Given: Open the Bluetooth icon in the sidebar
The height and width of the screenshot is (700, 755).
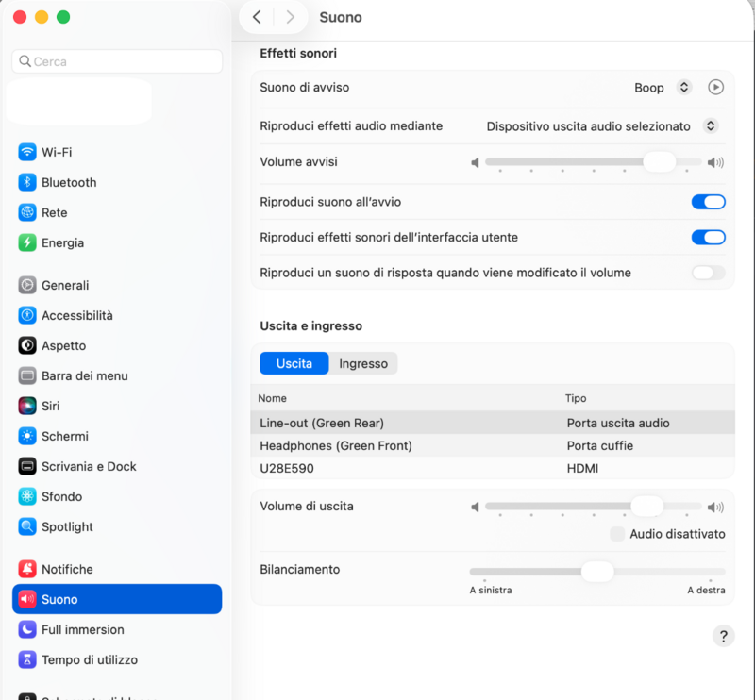Looking at the screenshot, I should click(27, 182).
